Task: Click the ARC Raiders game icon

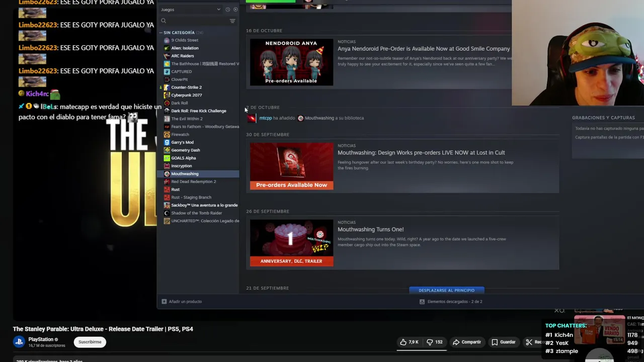Action: (x=167, y=56)
